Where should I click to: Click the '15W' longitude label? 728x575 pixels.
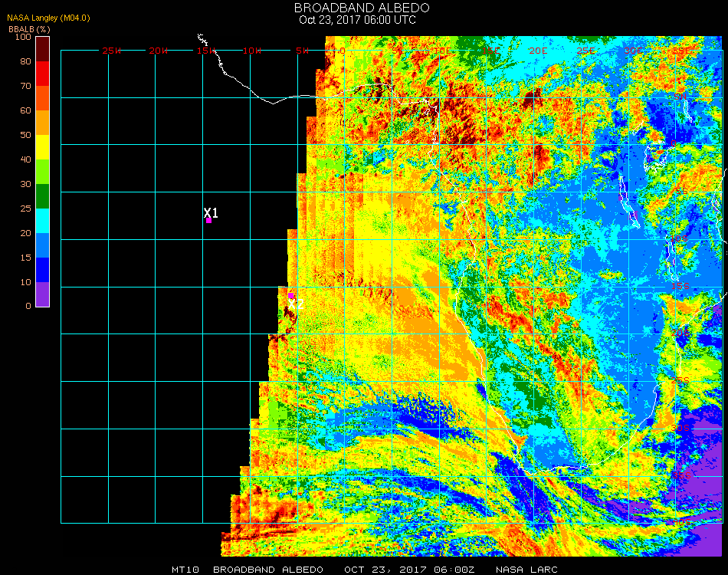[x=205, y=51]
